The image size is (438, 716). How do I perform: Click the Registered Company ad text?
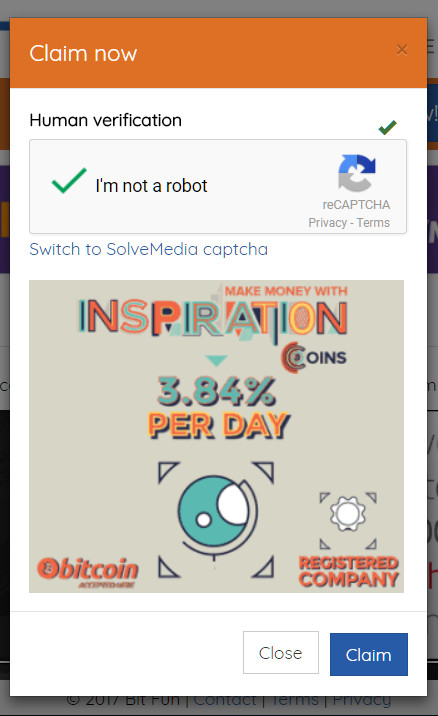point(348,571)
